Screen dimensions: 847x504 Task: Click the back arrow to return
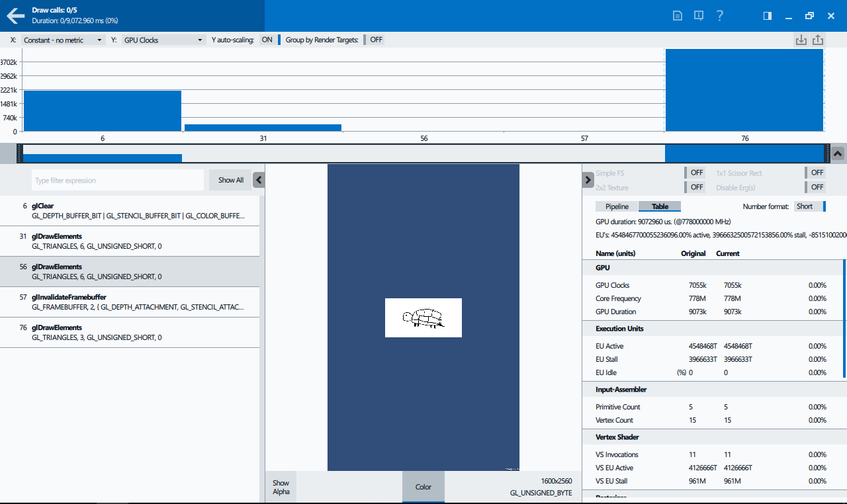pos(15,16)
